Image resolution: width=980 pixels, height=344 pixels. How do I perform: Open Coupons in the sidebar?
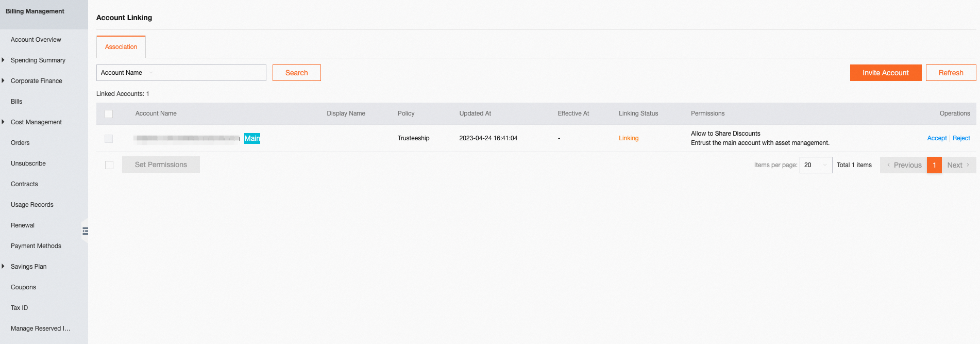(x=23, y=287)
